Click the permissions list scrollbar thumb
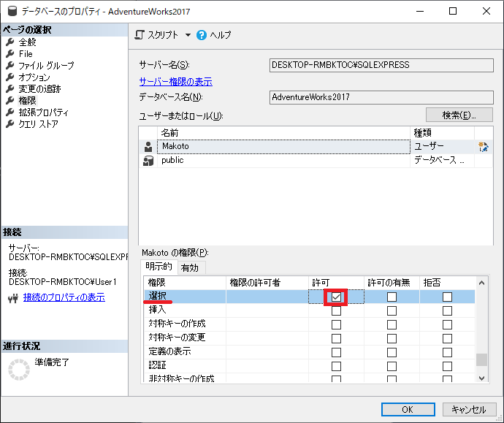Viewport: 504px width, 423px height. click(481, 359)
